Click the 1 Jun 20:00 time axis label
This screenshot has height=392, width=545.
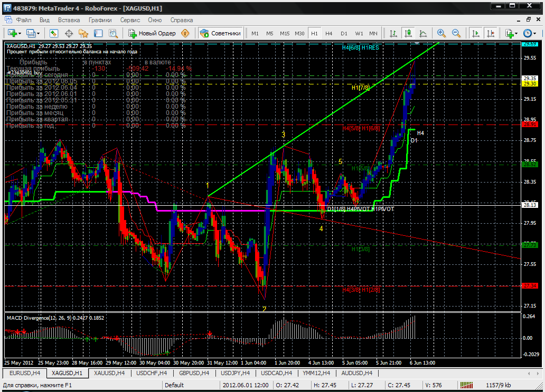tap(287, 362)
